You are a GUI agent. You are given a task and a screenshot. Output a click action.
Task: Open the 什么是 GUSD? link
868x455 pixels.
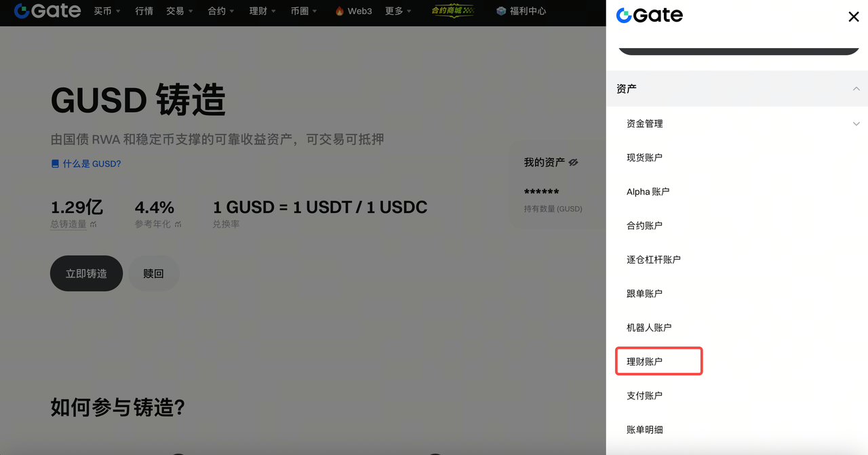[92, 164]
